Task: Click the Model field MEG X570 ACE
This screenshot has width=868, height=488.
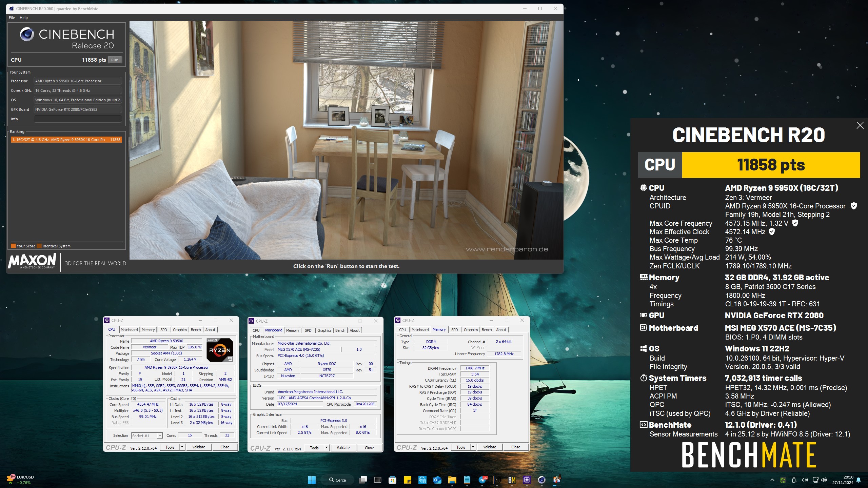Action: coord(308,349)
